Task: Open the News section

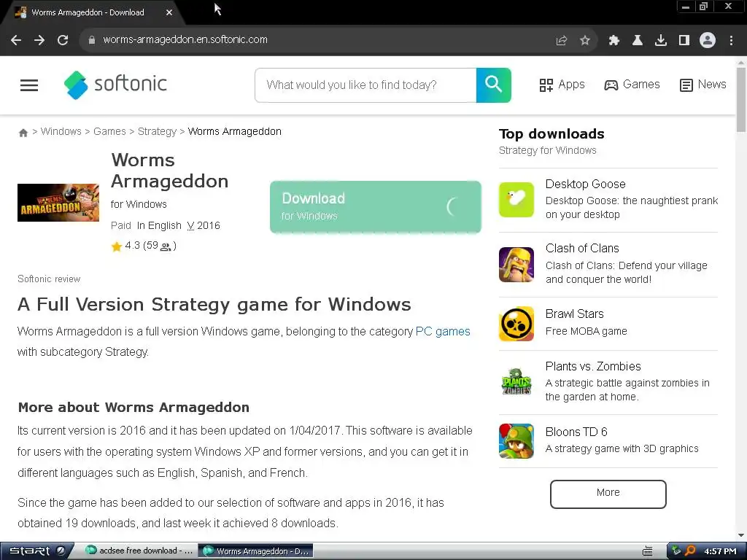Action: click(703, 85)
